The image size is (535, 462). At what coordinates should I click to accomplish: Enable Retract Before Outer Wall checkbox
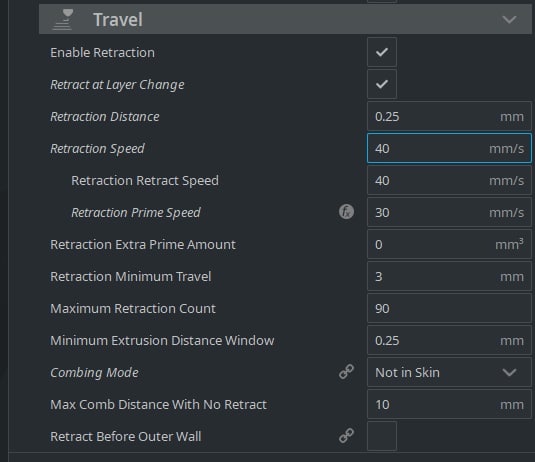click(382, 436)
